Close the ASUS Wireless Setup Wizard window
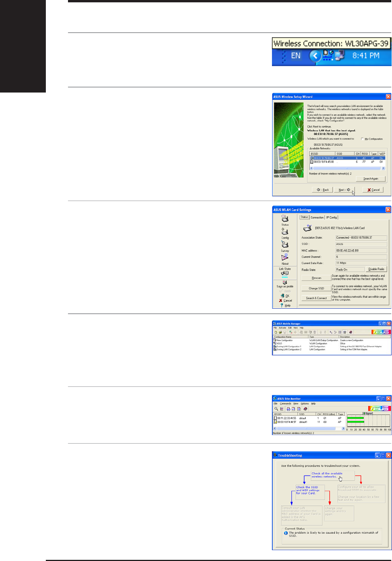This screenshot has height=561, width=392. 388,96
